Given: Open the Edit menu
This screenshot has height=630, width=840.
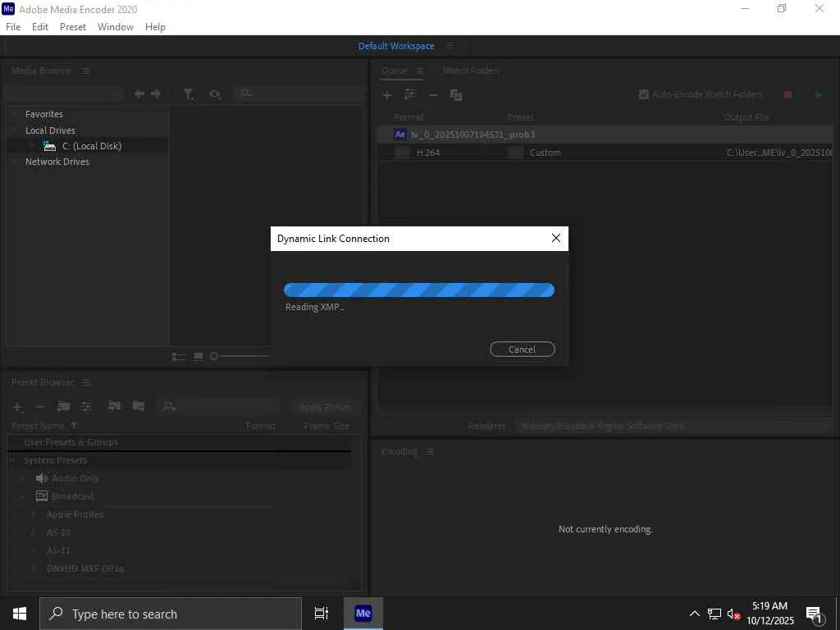Looking at the screenshot, I should click(x=39, y=27).
